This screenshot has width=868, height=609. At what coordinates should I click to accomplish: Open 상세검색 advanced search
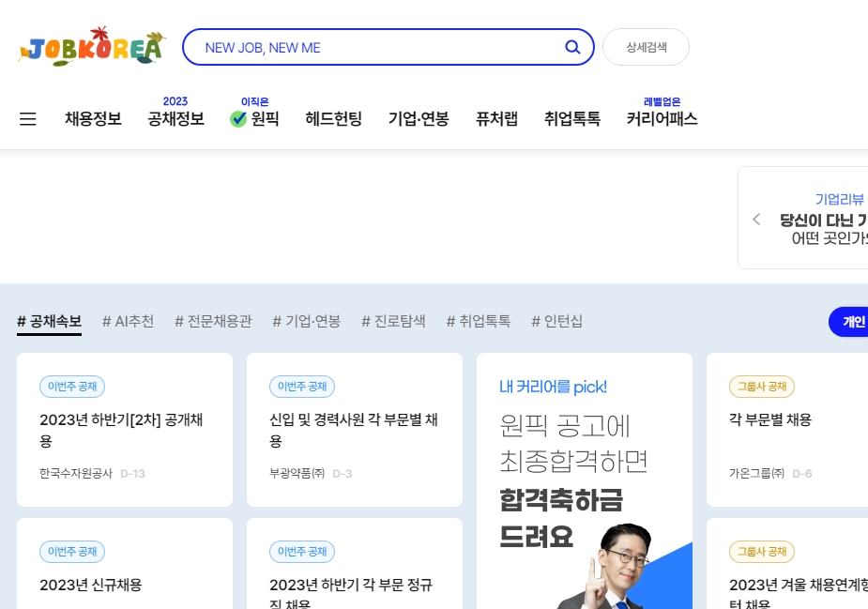pyautogui.click(x=646, y=46)
